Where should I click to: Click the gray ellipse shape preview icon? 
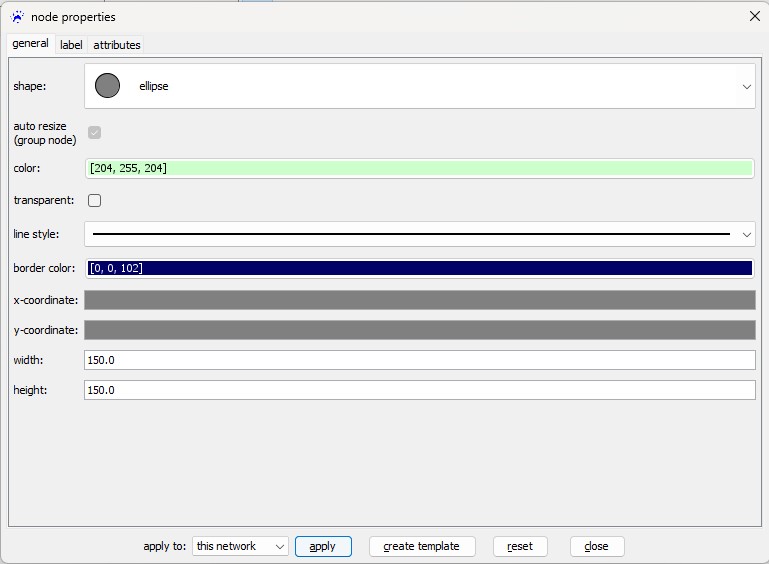tap(107, 86)
